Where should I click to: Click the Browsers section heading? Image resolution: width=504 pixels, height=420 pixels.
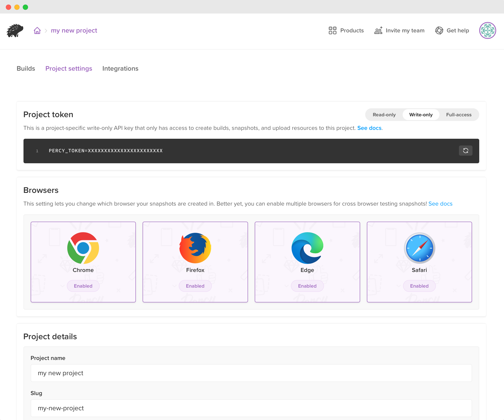[x=41, y=190]
